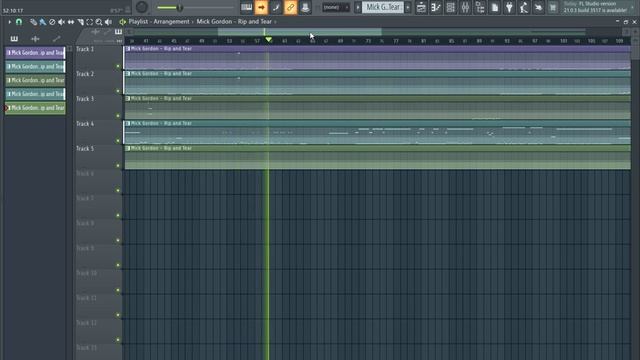Select the Slip tool

click(71, 22)
